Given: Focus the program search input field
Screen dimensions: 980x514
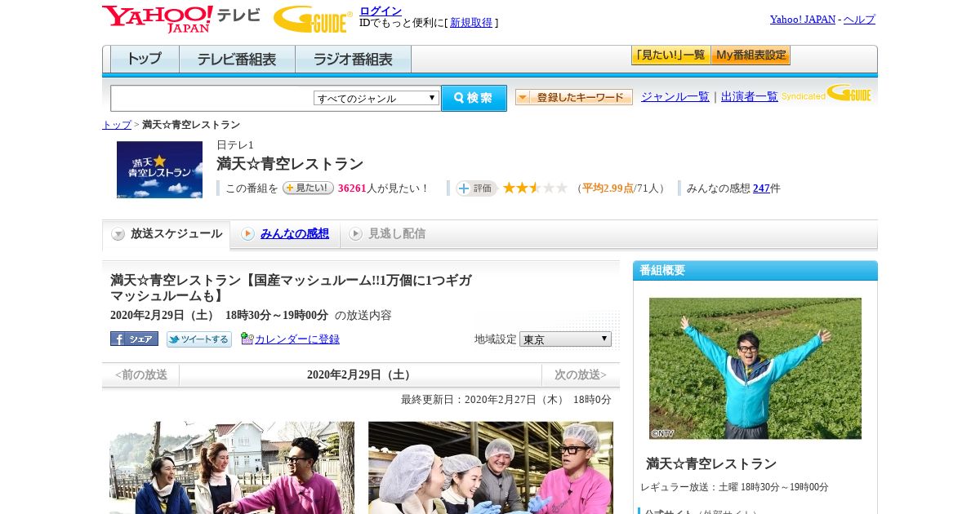Looking at the screenshot, I should pos(212,99).
